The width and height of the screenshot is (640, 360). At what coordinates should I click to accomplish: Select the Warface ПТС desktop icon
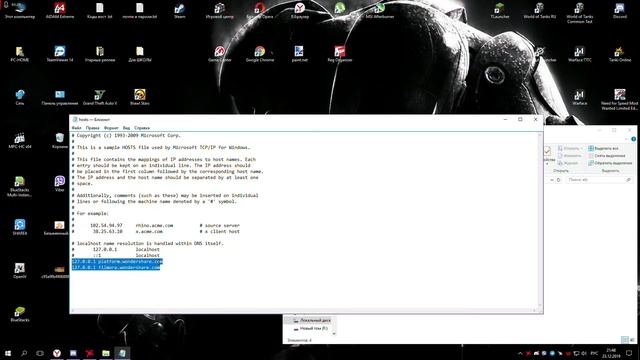click(580, 54)
